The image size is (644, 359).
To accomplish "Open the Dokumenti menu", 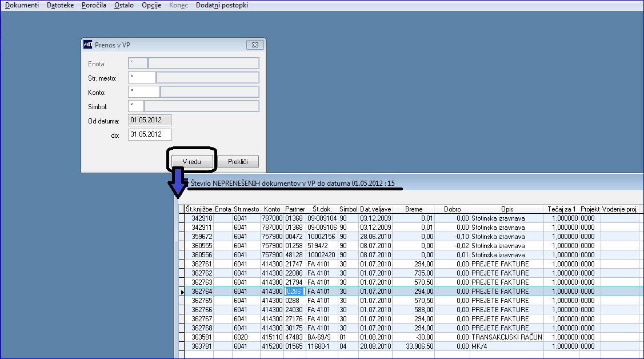I will point(22,5).
